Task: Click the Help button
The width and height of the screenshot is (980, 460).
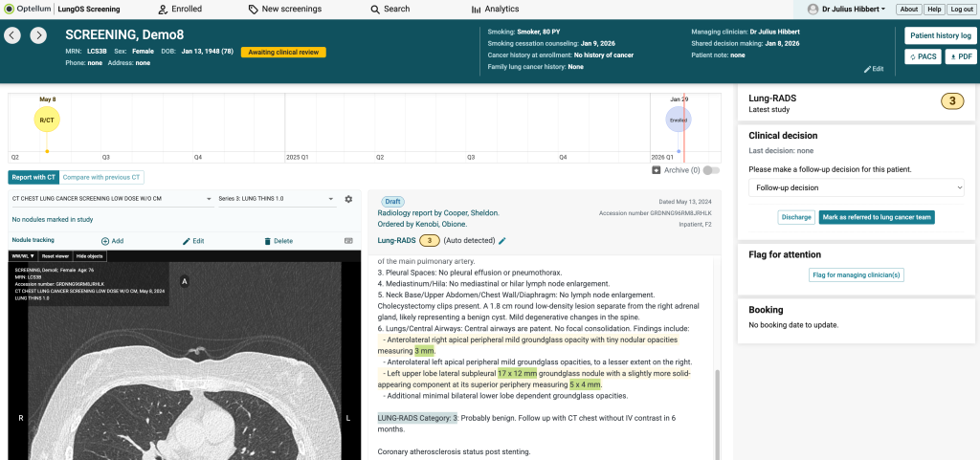Action: click(934, 10)
